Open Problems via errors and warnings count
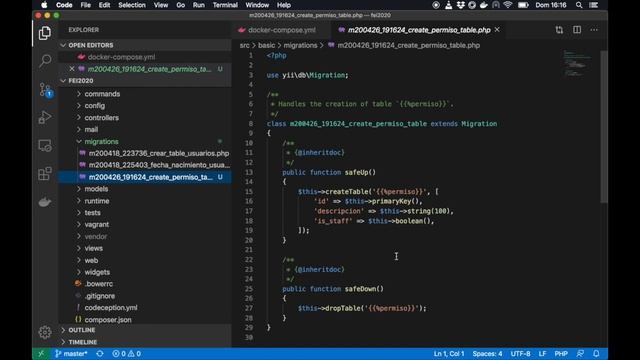The height and width of the screenshot is (360, 640). coord(127,354)
